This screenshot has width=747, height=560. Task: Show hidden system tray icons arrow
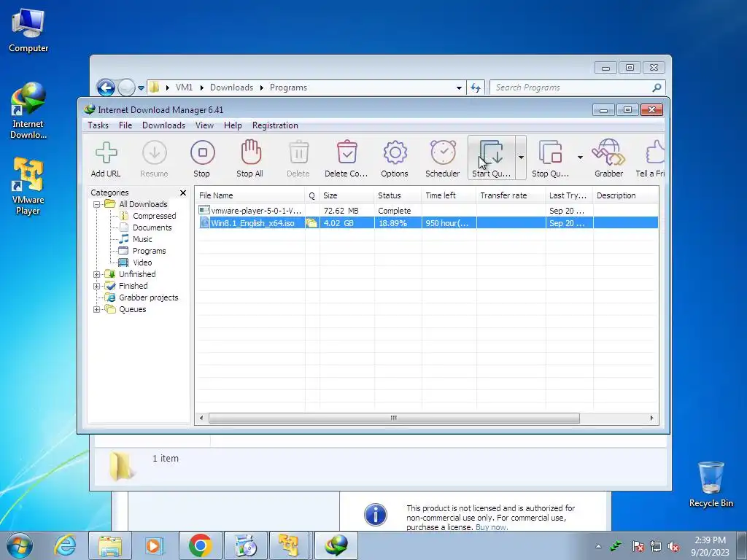tap(598, 546)
